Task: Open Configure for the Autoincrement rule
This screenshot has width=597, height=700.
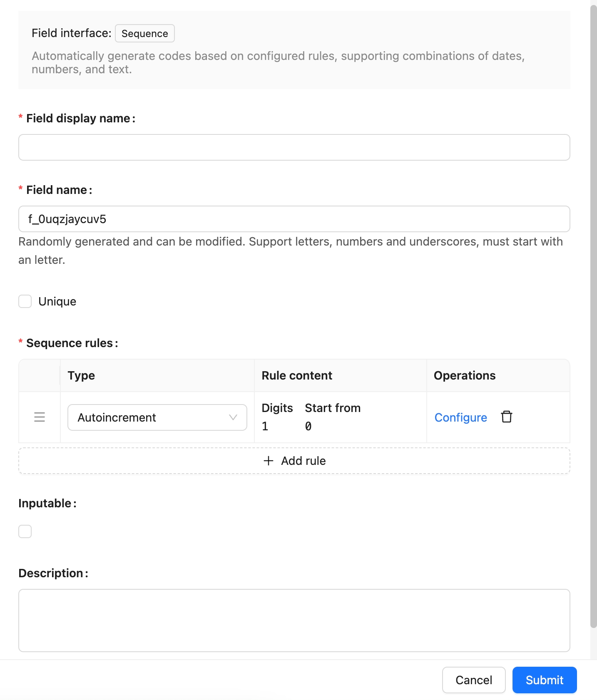Action: coord(460,417)
